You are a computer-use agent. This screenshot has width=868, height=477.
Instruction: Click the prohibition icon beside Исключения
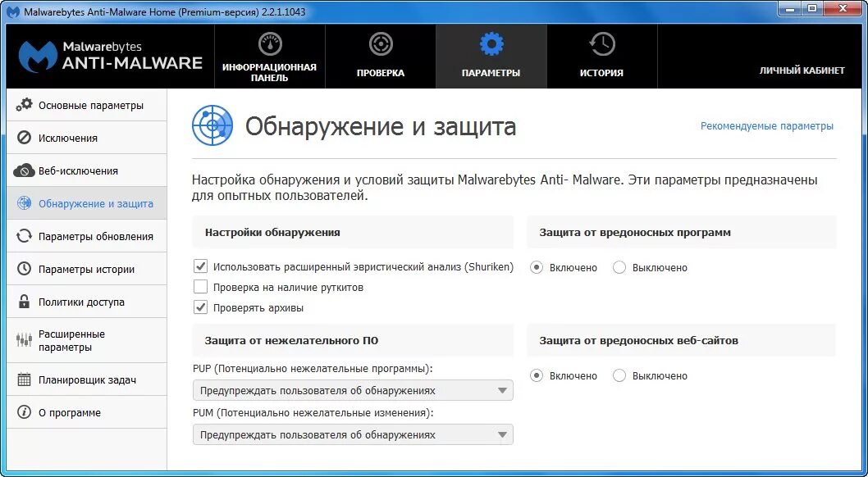(24, 138)
